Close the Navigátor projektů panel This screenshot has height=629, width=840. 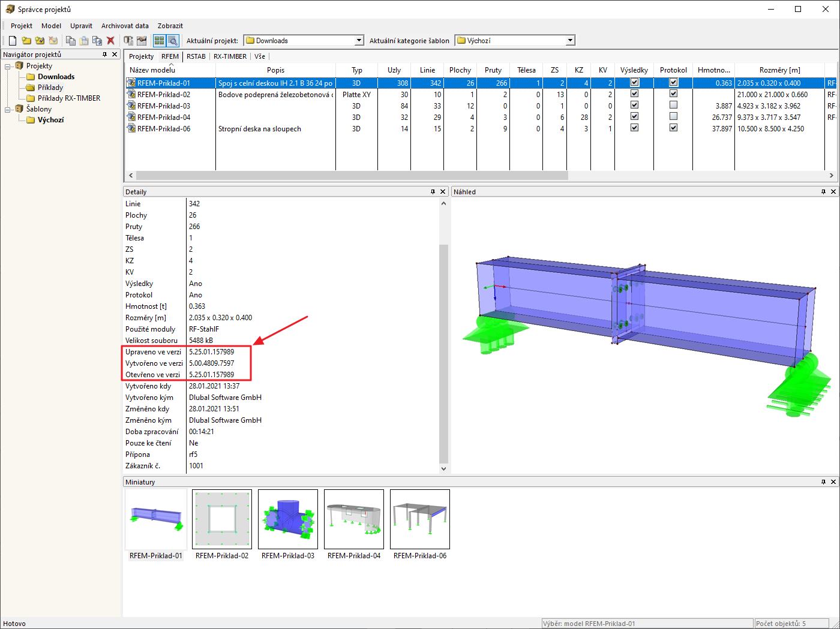[115, 55]
